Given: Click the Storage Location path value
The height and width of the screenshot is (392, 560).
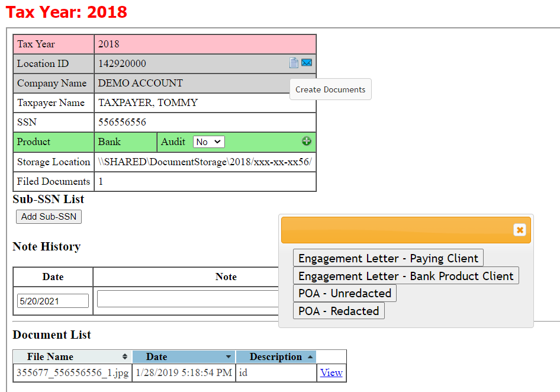Looking at the screenshot, I should point(205,162).
